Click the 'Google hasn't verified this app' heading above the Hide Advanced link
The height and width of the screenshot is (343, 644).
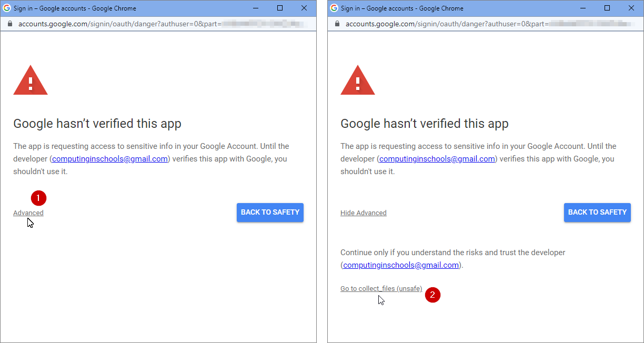click(x=425, y=124)
